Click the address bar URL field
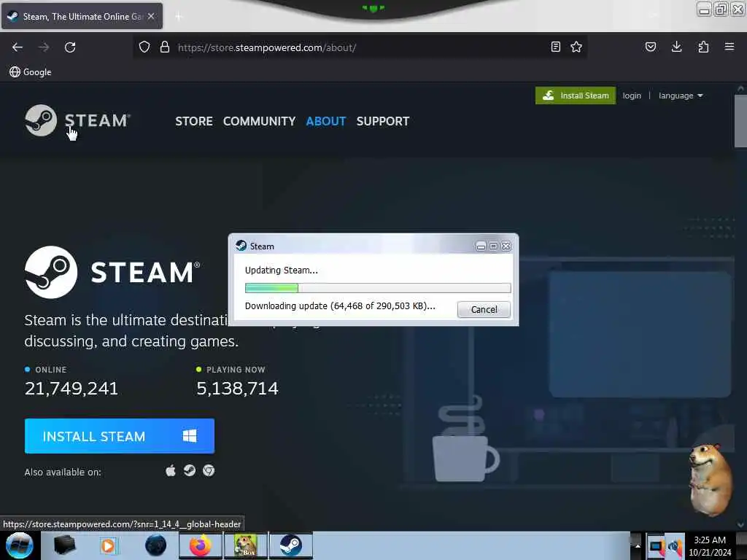Image resolution: width=747 pixels, height=560 pixels. point(360,47)
